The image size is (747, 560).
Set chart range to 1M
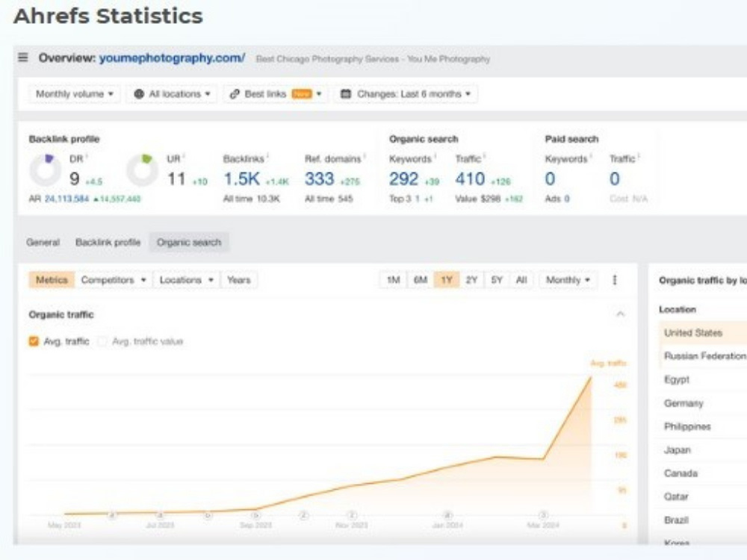coord(393,280)
